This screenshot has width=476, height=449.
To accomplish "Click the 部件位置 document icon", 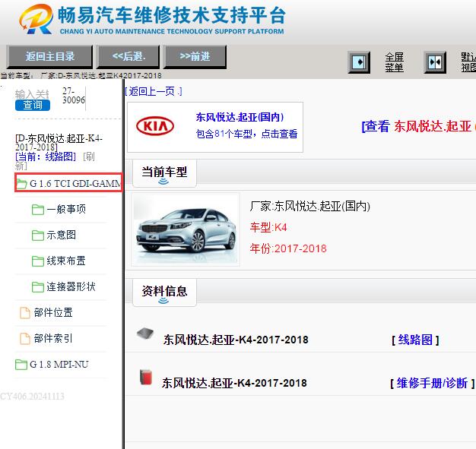I will click(x=25, y=313).
